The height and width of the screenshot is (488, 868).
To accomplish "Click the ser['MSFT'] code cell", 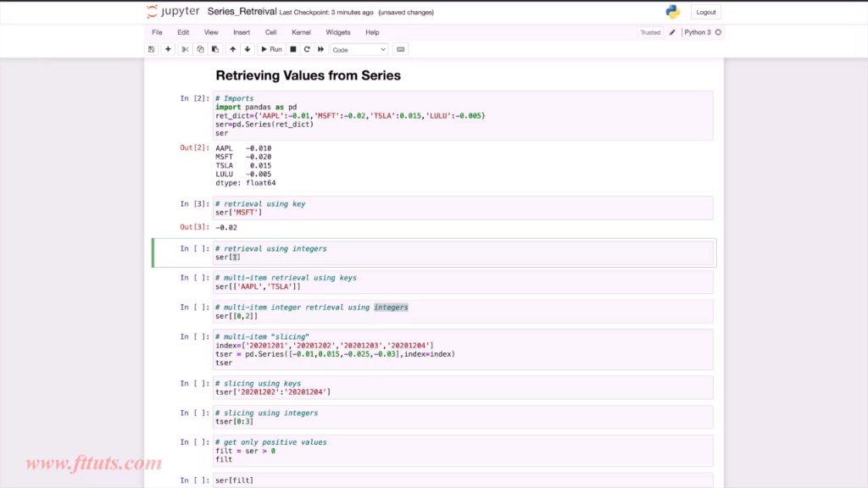I will [463, 208].
